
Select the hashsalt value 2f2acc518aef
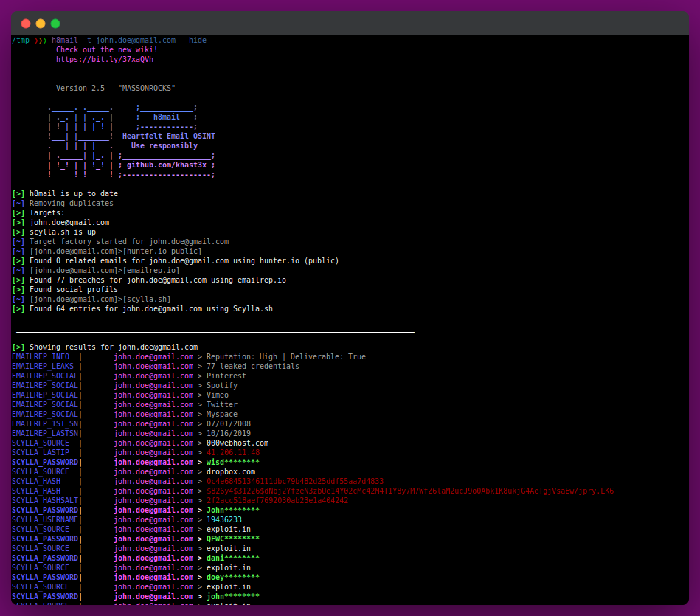click(x=277, y=500)
